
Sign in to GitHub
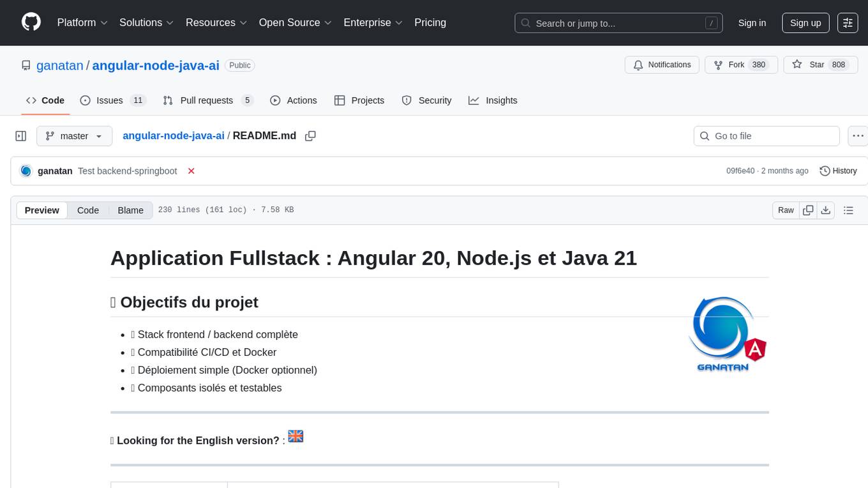point(752,23)
